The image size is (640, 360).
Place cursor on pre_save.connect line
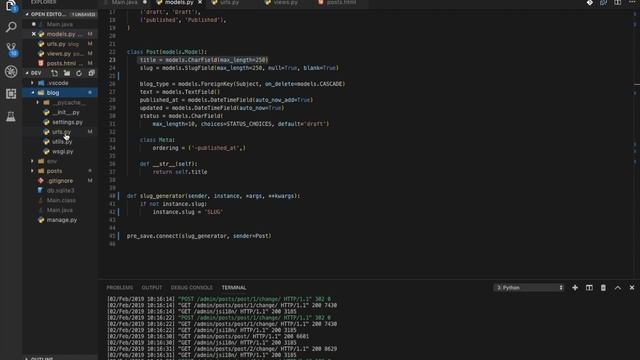coord(199,236)
